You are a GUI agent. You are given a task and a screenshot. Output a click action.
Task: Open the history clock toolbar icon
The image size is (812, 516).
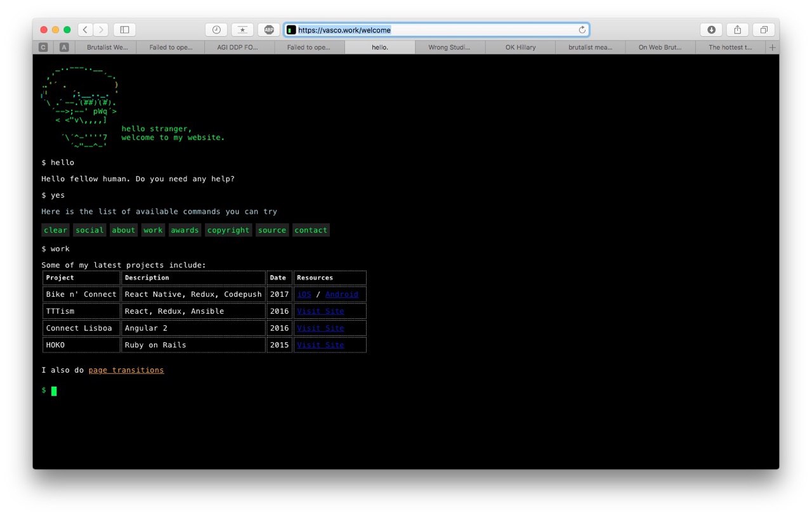pos(216,30)
